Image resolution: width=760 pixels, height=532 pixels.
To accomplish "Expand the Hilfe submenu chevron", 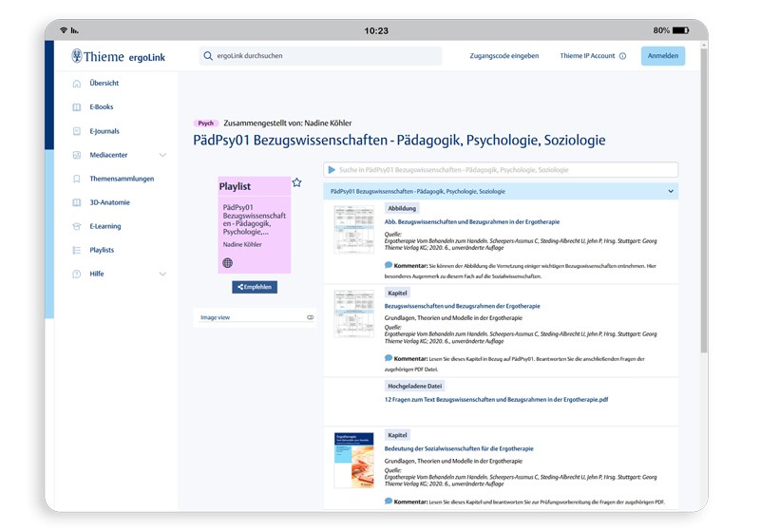I will (x=162, y=274).
